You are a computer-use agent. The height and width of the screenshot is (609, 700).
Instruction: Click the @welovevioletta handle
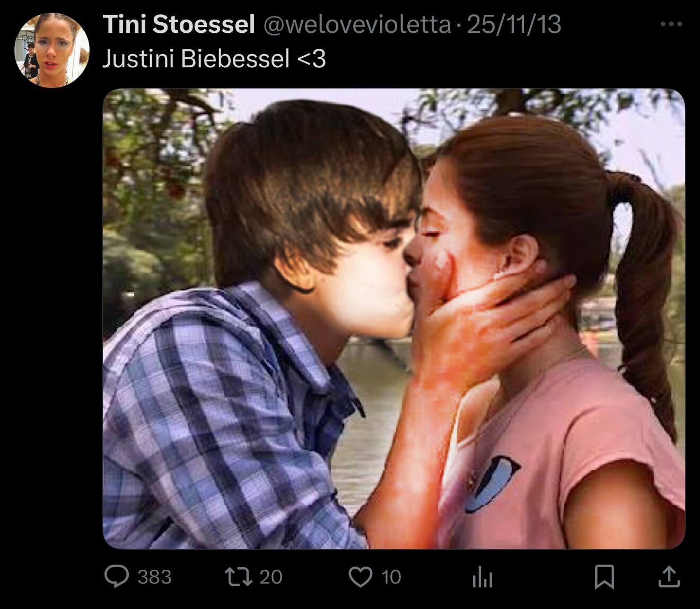pyautogui.click(x=357, y=24)
